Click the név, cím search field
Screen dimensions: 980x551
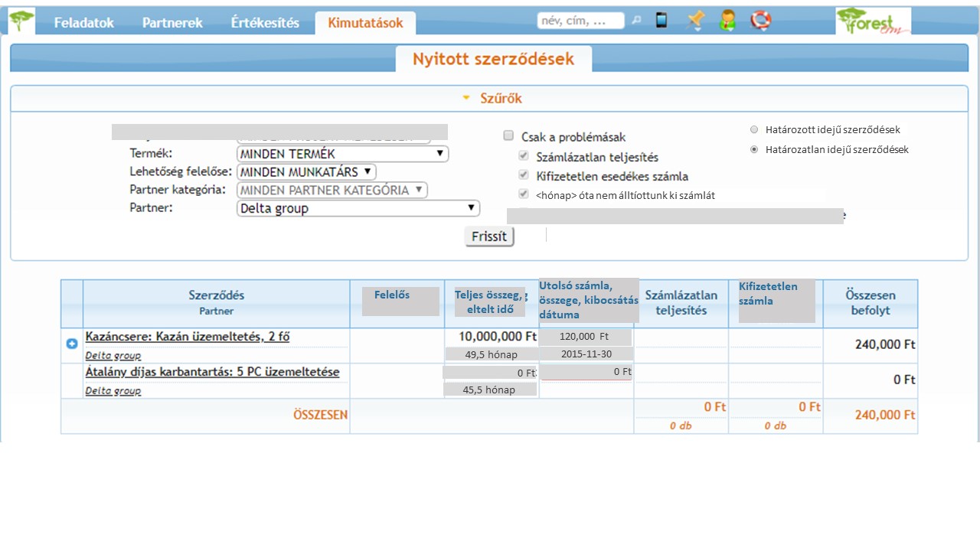tap(580, 21)
